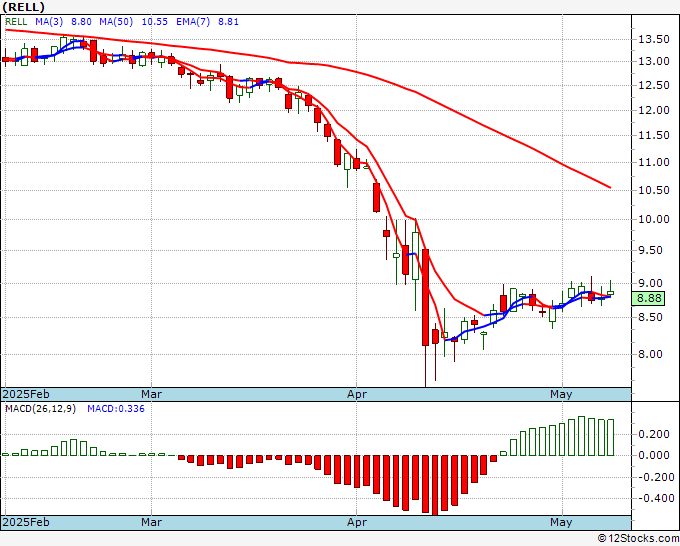This screenshot has width=680, height=546.
Task: Click the 0.200 MACD axis label
Action: point(654,434)
